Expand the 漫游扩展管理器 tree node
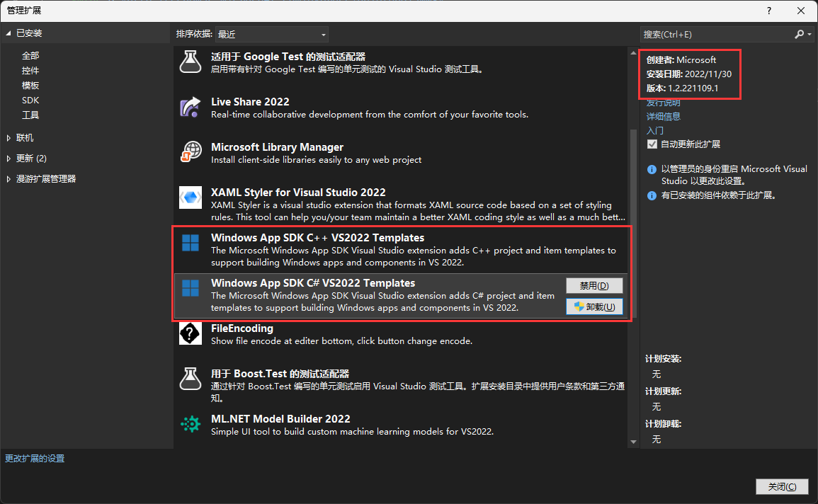The image size is (818, 504). point(8,179)
